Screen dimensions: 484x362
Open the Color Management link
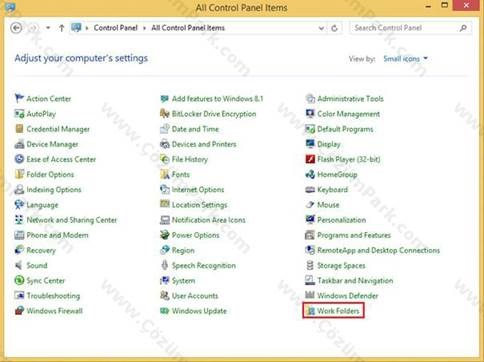(x=348, y=114)
